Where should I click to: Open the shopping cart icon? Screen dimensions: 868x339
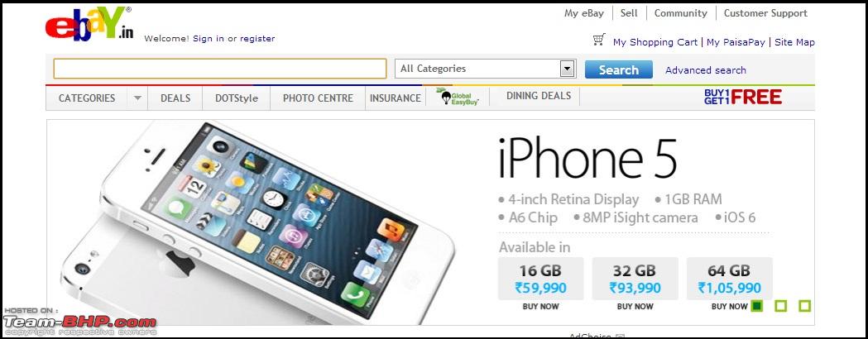[599, 40]
